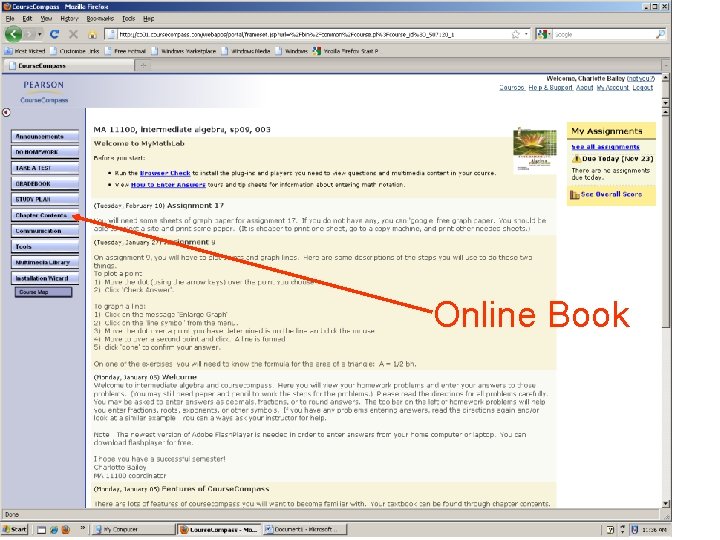Open the STUDY PLAN menu button
The image size is (720, 540).
(x=45, y=199)
